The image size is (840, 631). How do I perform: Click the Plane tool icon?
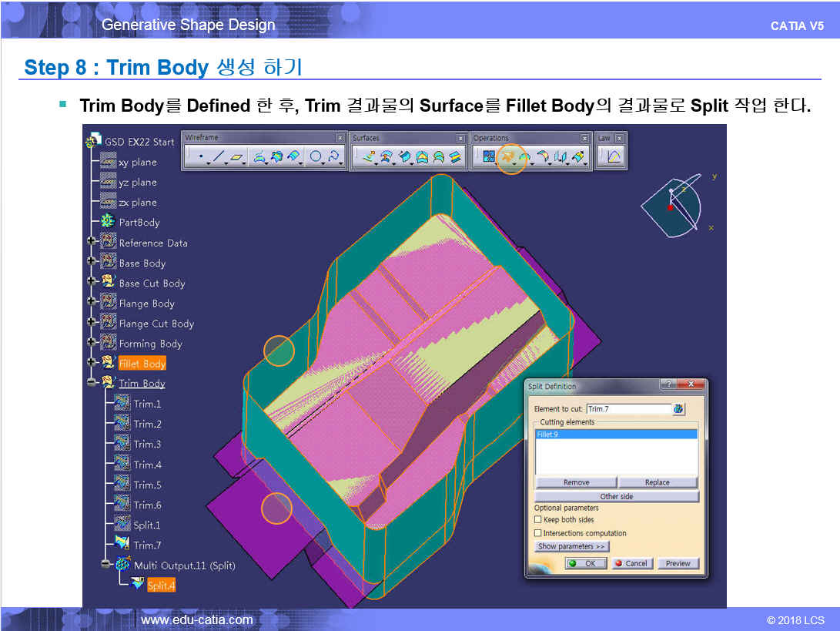point(237,157)
